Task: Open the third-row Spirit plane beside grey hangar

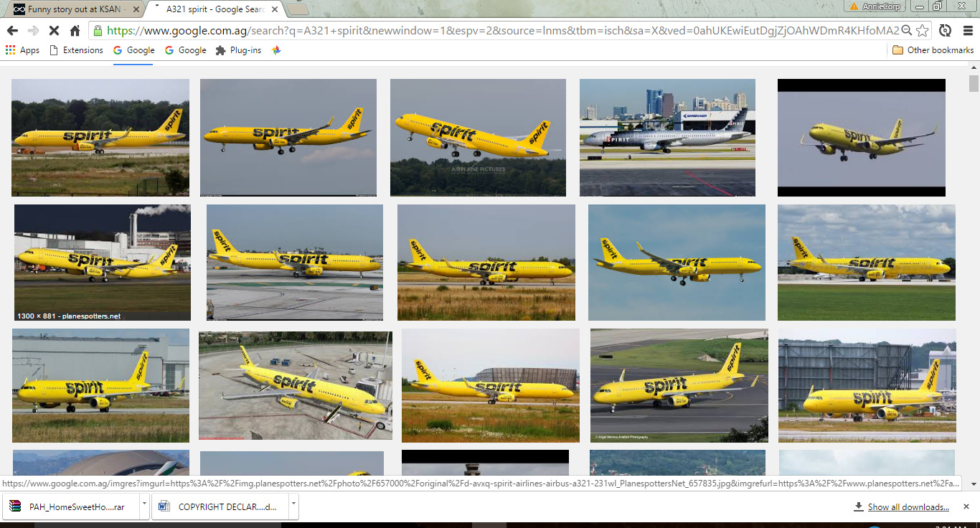Action: click(x=100, y=385)
